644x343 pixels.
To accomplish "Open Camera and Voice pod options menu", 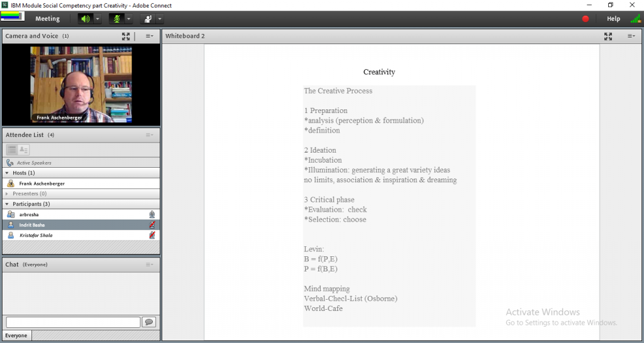I will click(150, 36).
